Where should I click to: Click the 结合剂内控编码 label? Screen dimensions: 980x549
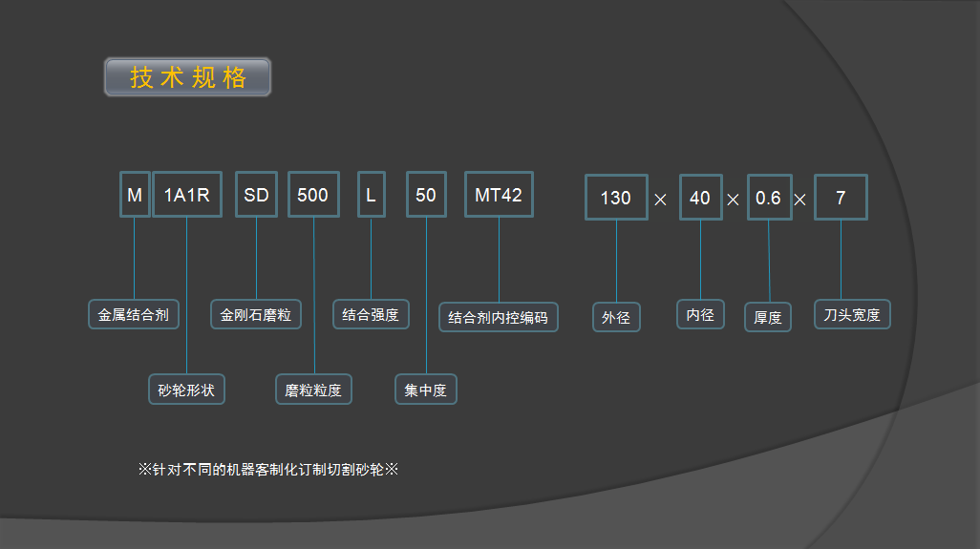(x=499, y=317)
